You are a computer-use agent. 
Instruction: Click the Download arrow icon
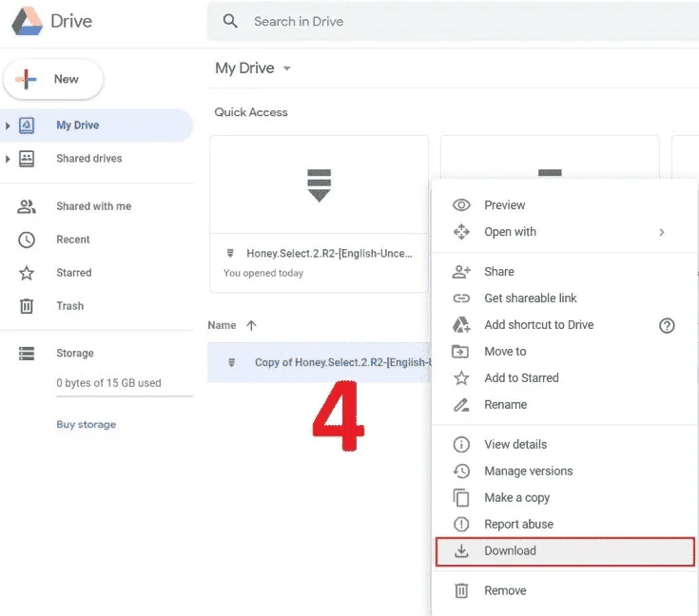(x=461, y=551)
